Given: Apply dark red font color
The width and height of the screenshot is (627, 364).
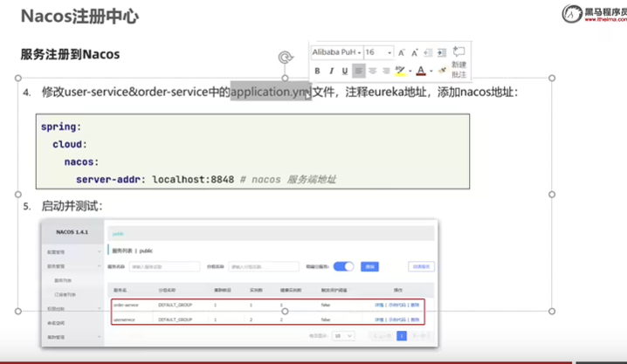Looking at the screenshot, I should [x=421, y=71].
